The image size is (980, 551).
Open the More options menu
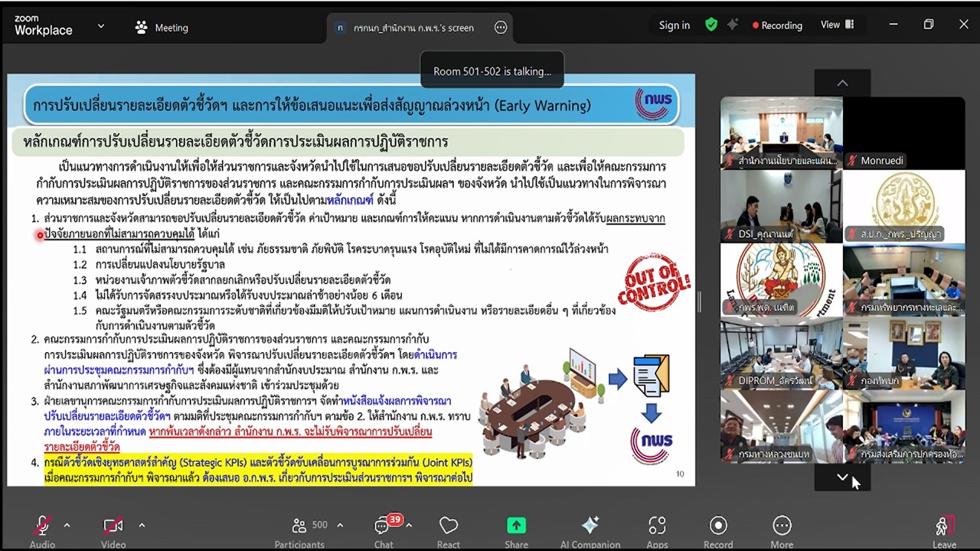tap(782, 527)
